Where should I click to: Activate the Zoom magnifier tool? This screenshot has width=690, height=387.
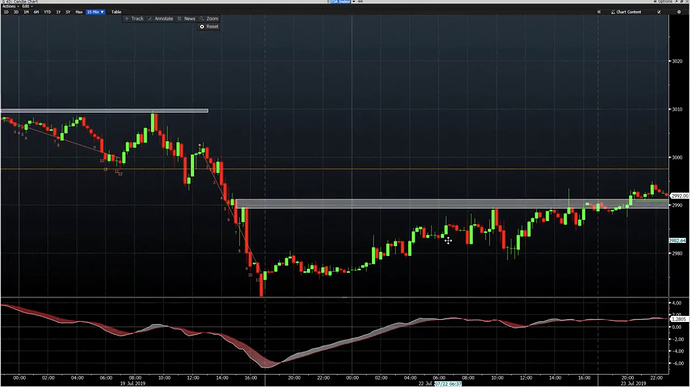pos(209,18)
